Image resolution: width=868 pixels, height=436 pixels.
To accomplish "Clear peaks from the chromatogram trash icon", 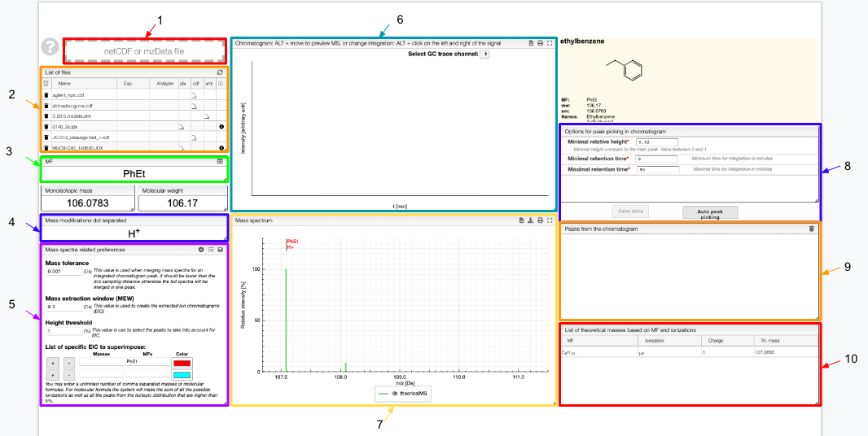I will (x=812, y=228).
